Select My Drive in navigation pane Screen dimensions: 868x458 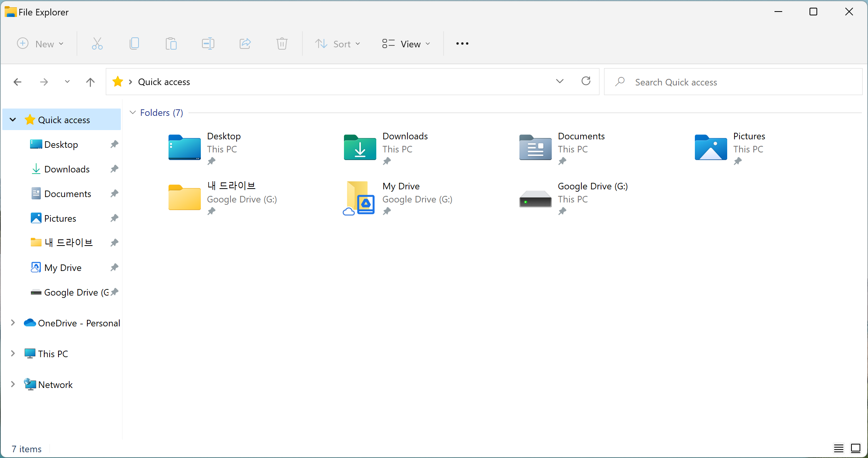point(62,267)
